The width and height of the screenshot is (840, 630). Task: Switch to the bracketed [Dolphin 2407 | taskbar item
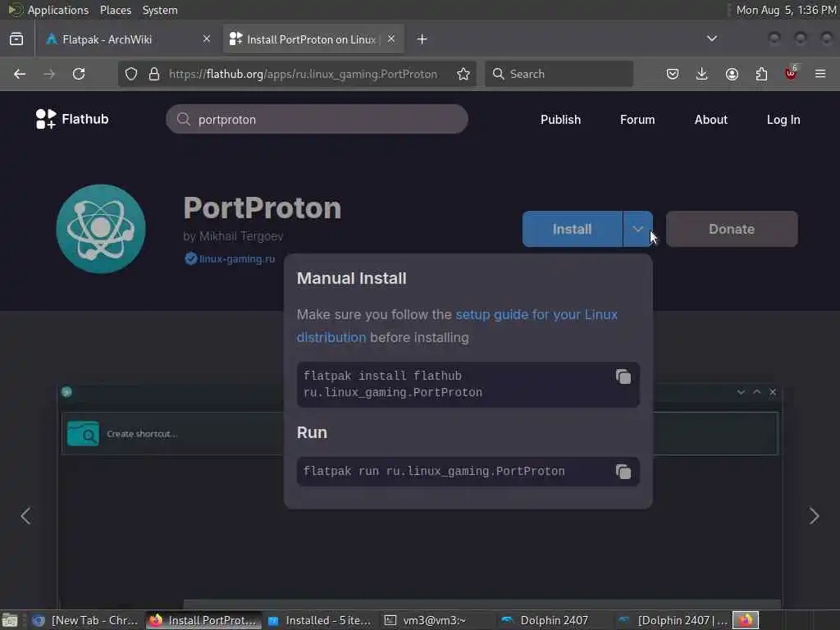click(673, 620)
